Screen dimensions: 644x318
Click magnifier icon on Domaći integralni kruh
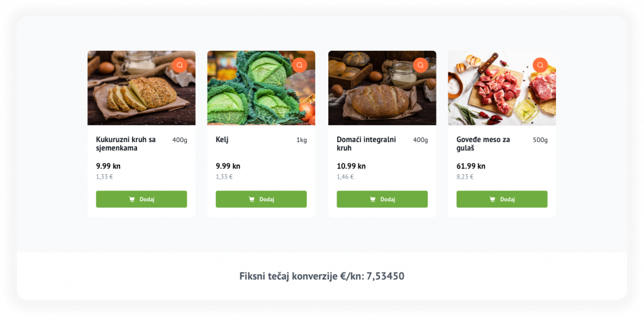tap(420, 65)
